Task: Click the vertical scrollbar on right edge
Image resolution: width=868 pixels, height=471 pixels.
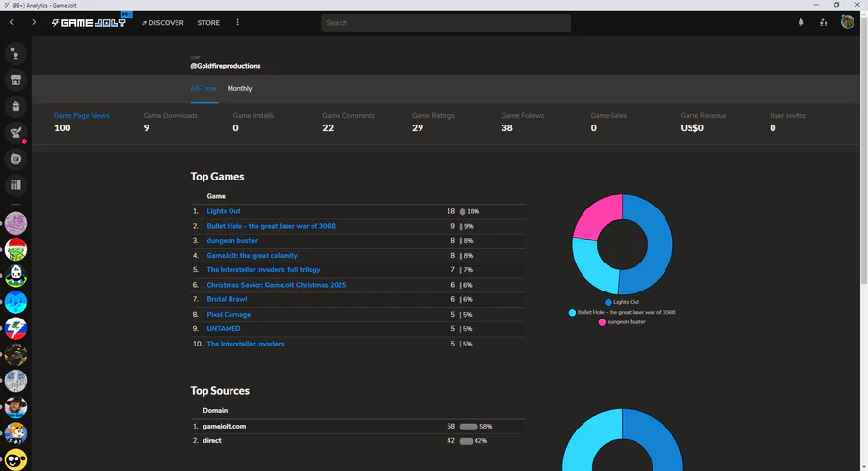Action: click(x=863, y=151)
